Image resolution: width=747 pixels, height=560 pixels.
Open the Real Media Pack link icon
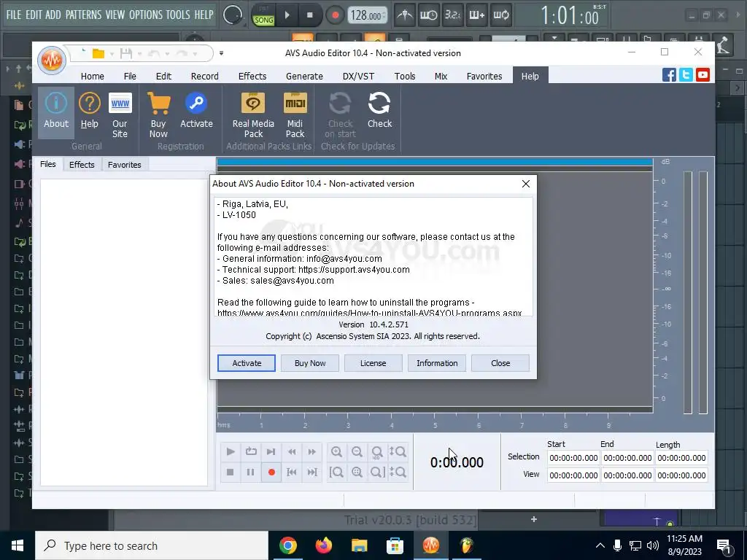(253, 114)
